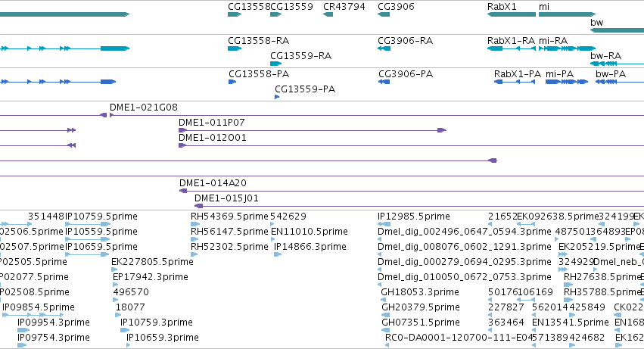The width and height of the screenshot is (644, 349).
Task: Click the EK227805.5prime label
Action: [x=152, y=262]
